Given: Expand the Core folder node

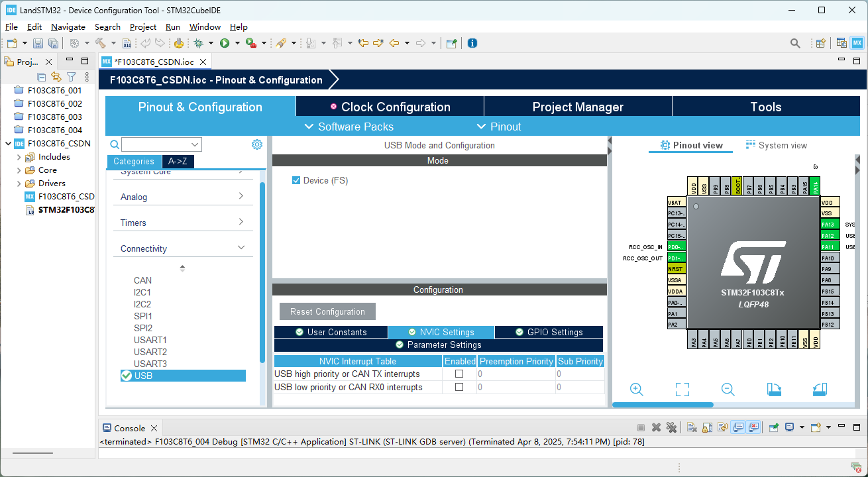Looking at the screenshot, I should tap(19, 170).
